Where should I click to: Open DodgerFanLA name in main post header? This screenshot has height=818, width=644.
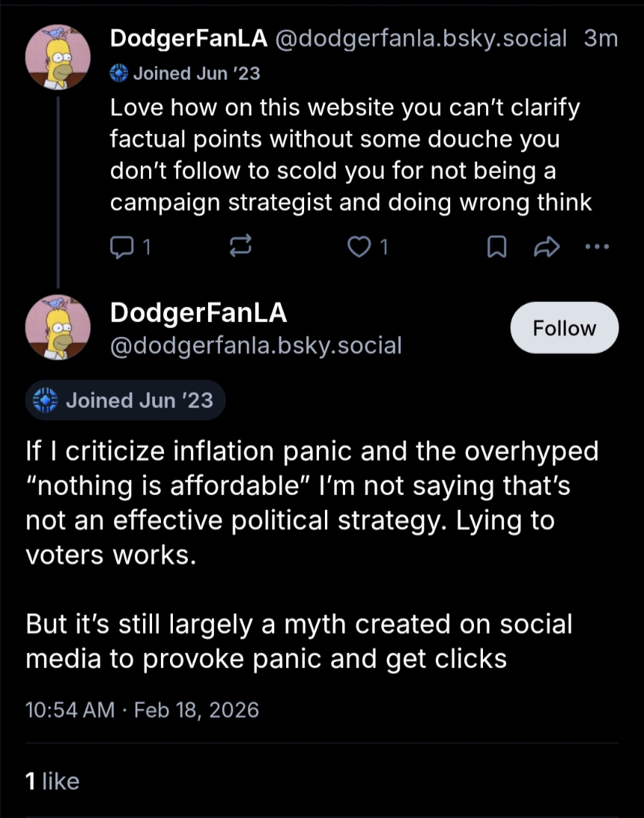click(x=198, y=313)
